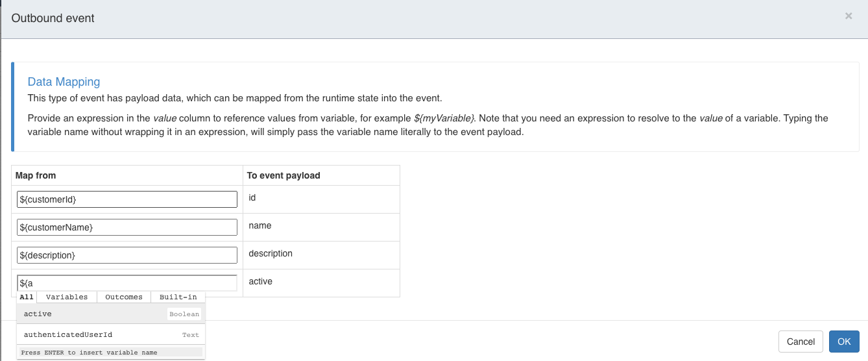Click the ${customerId} mapping field
This screenshot has height=361, width=868.
[x=127, y=199]
